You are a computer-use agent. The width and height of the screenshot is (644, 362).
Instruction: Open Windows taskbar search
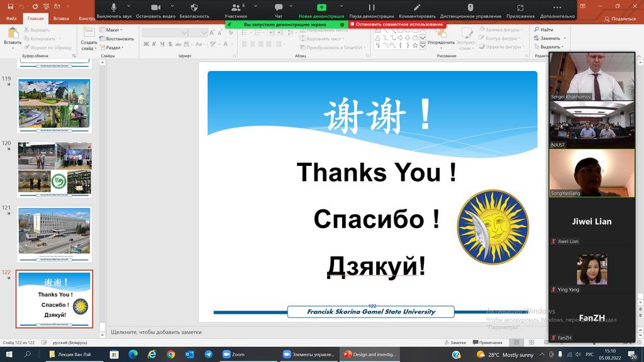click(x=28, y=354)
